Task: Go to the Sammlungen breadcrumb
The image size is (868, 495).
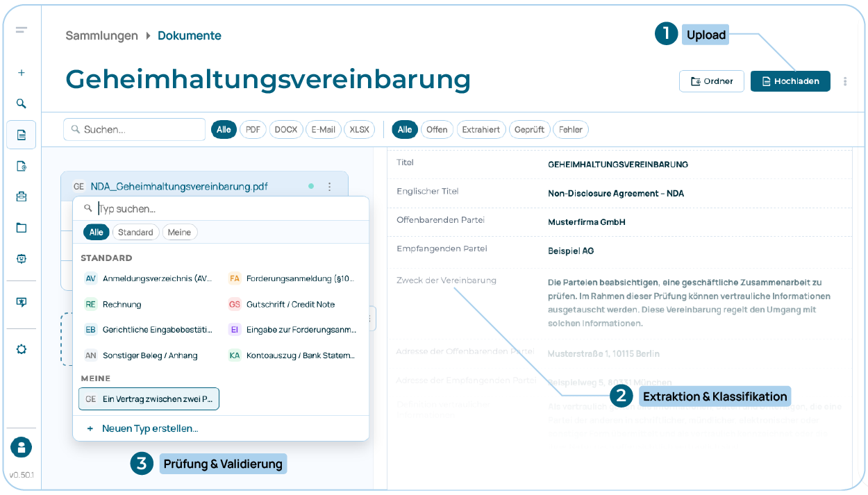Action: pos(101,35)
